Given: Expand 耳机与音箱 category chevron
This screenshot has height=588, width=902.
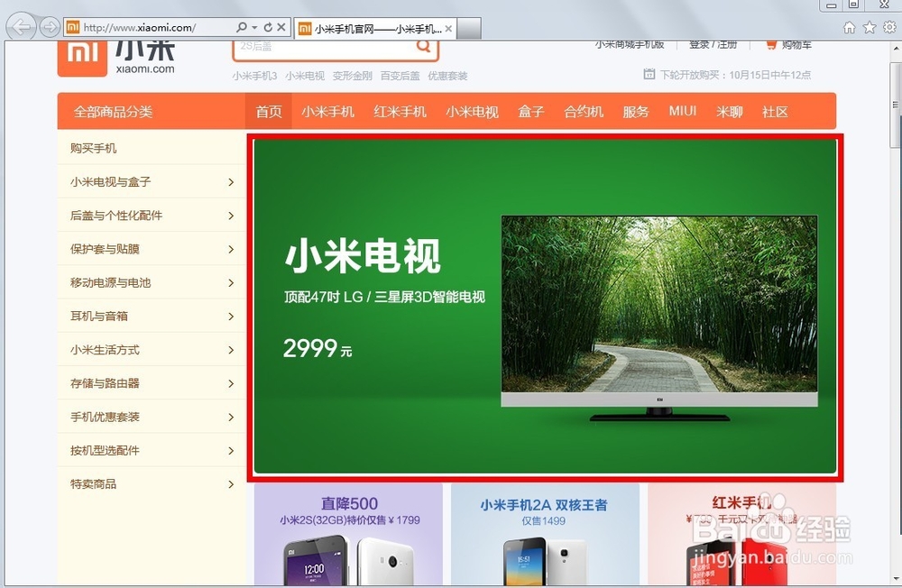Looking at the screenshot, I should pyautogui.click(x=231, y=317).
